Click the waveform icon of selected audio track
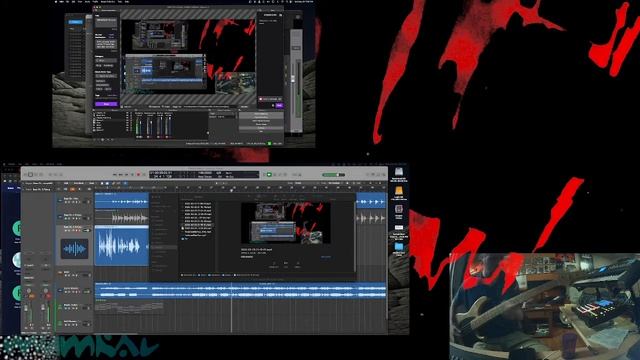Viewport: 640px width, 360px height. pyautogui.click(x=74, y=249)
